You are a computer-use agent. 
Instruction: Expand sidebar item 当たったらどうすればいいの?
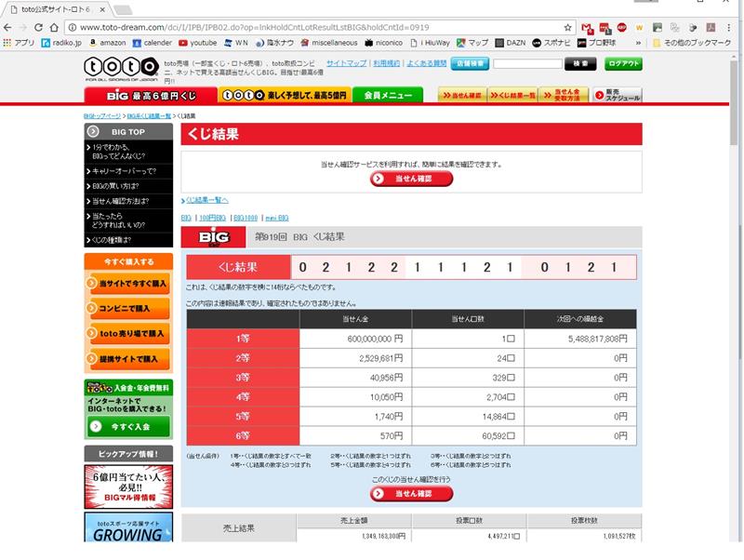pyautogui.click(x=128, y=220)
